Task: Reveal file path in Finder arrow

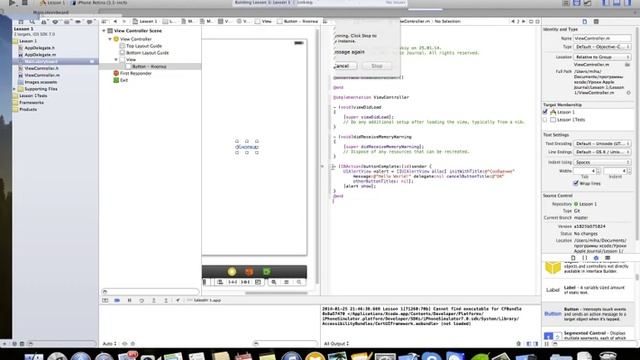Action: [629, 93]
